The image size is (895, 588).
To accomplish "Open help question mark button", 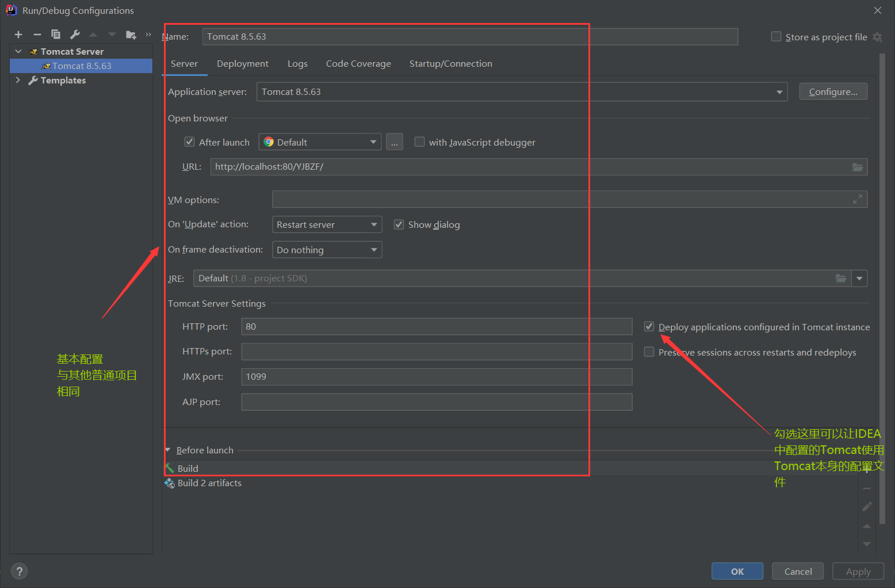I will click(x=19, y=571).
